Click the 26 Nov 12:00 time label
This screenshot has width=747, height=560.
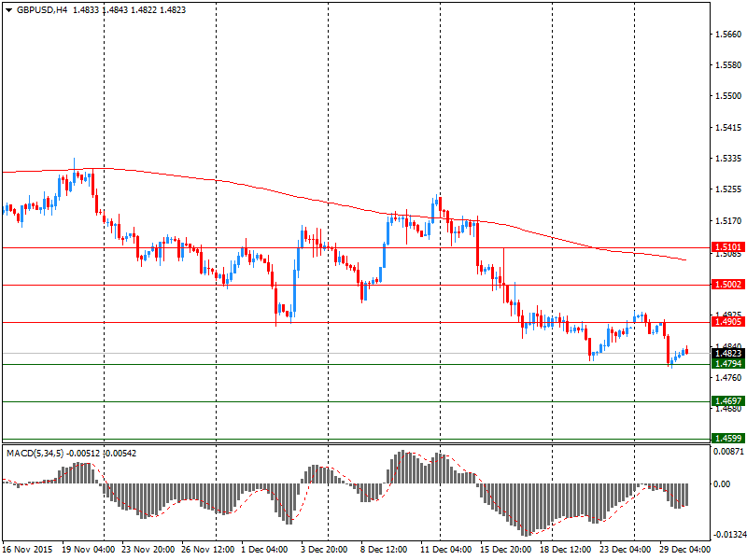pyautogui.click(x=207, y=549)
